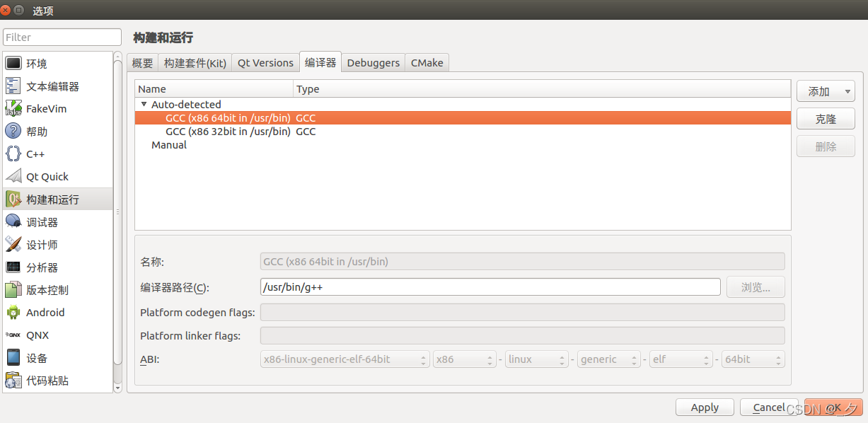Click the Platform codegen flags field
The width and height of the screenshot is (868, 423).
pyautogui.click(x=523, y=313)
